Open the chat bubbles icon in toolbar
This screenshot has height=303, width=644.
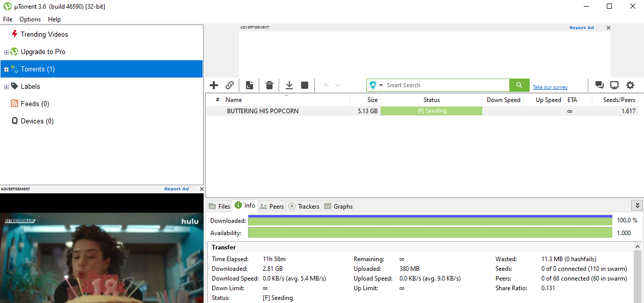tap(600, 85)
